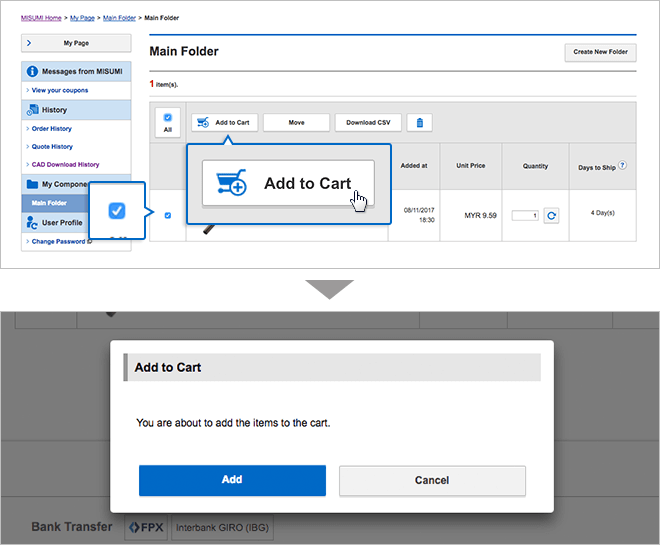This screenshot has height=545, width=660.
Task: Expand the My Page sidebar chevron
Action: (x=29, y=43)
